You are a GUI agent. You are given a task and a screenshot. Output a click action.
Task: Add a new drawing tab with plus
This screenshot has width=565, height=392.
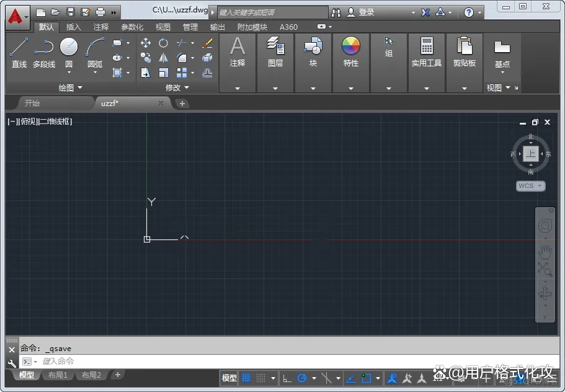coord(182,104)
